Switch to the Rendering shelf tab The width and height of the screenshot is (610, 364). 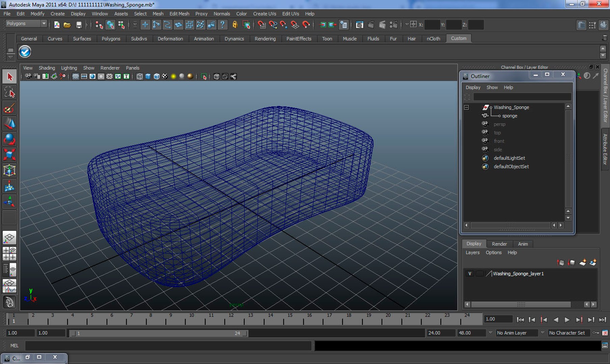[x=265, y=39]
